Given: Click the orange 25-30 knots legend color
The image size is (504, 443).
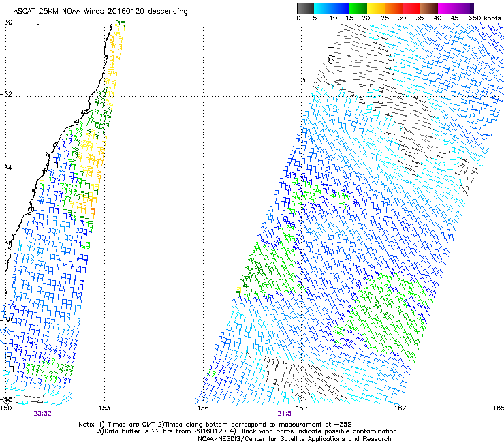Looking at the screenshot, I should (394, 8).
